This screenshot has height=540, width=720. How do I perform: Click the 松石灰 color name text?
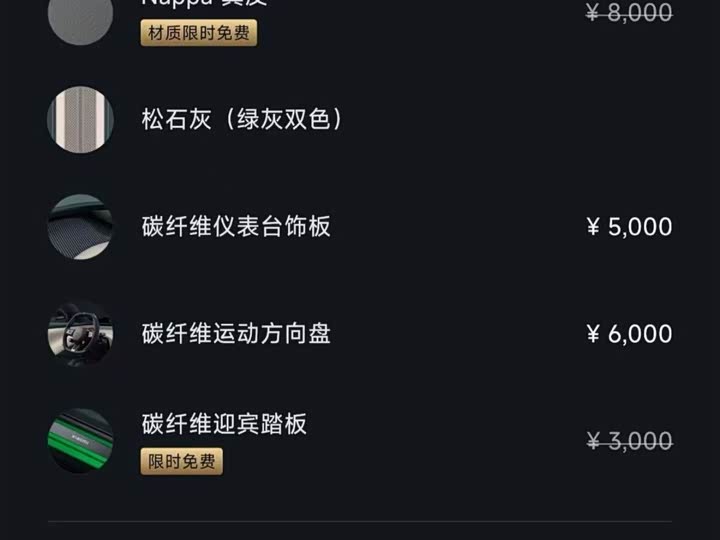click(175, 120)
